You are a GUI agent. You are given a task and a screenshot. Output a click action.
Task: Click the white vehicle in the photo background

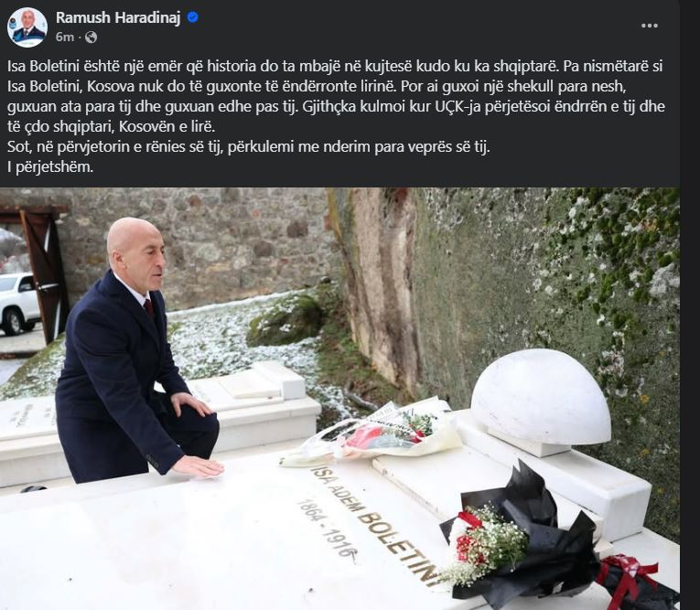(18, 304)
